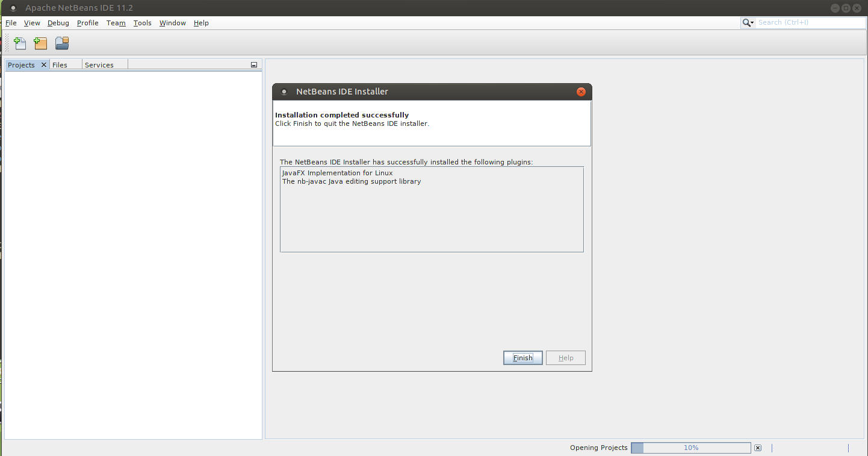Open the Window menu
Image resolution: width=868 pixels, height=456 pixels.
tap(172, 23)
